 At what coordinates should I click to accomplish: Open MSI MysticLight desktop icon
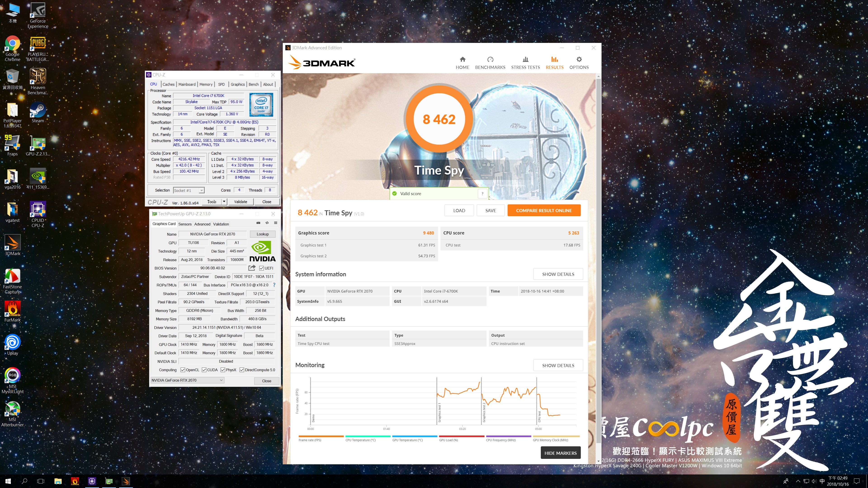(12, 380)
